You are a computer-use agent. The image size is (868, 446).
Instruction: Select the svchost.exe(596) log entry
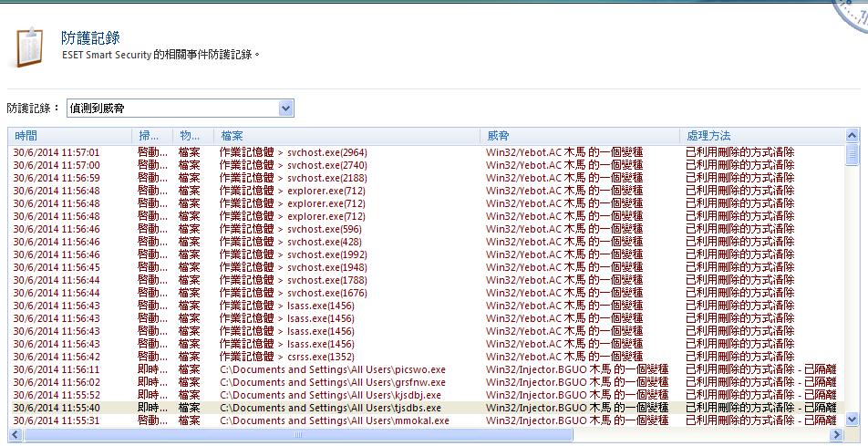click(426, 229)
